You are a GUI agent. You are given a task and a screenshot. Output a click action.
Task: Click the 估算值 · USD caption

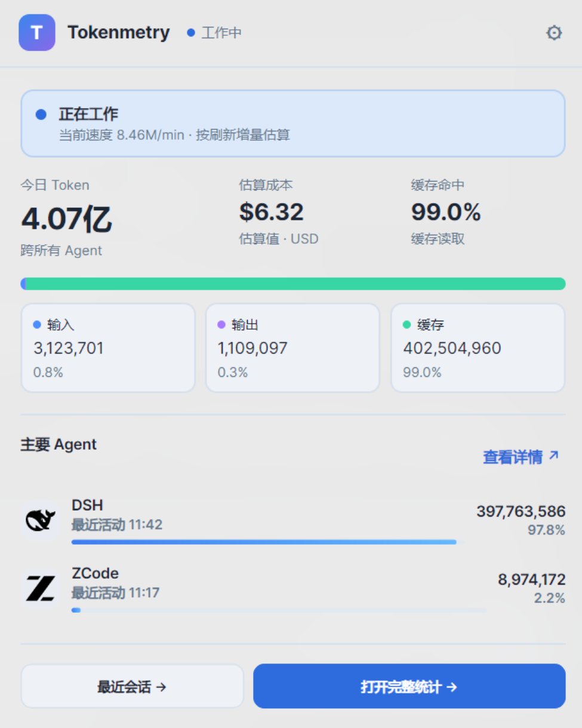coord(279,239)
